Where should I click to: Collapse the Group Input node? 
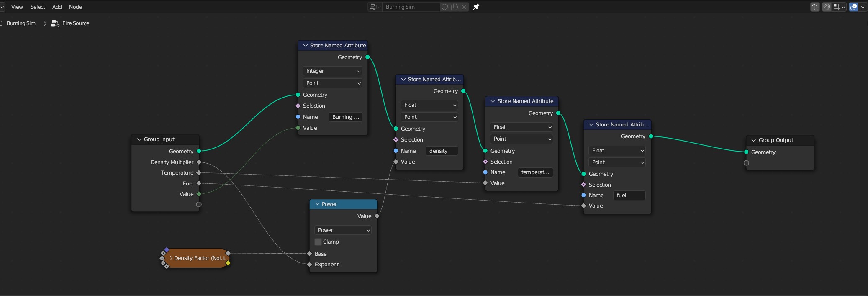tap(139, 139)
